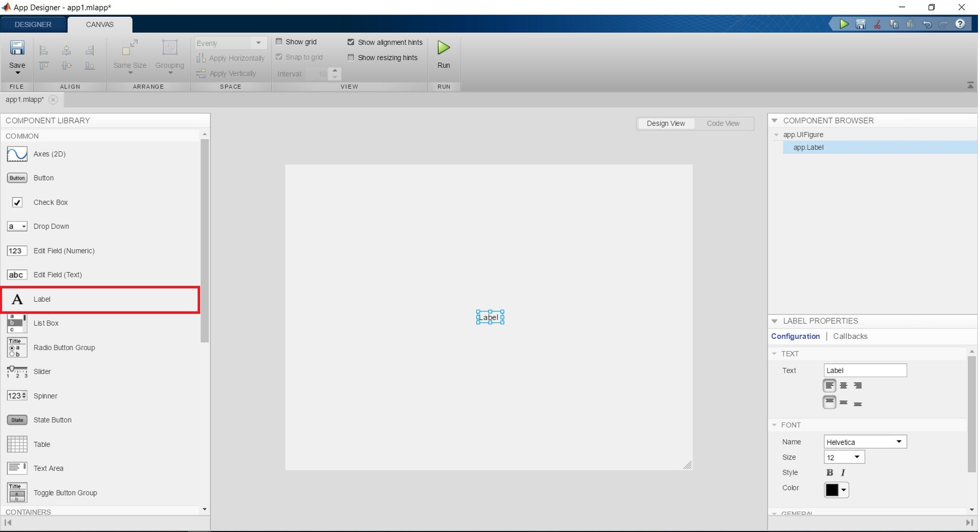Screen dimensions: 980x532
Task: Switch to the DESIGNER ribbon tab
Action: click(33, 24)
